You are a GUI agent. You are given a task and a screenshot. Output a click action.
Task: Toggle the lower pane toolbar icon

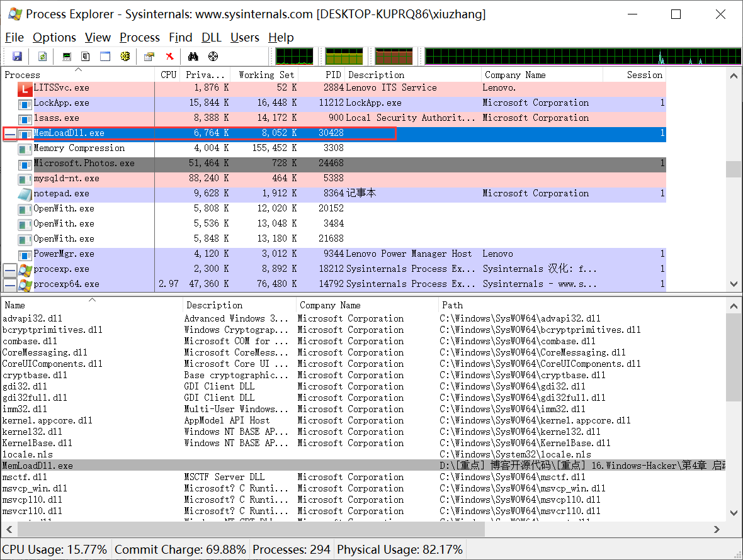(x=105, y=57)
